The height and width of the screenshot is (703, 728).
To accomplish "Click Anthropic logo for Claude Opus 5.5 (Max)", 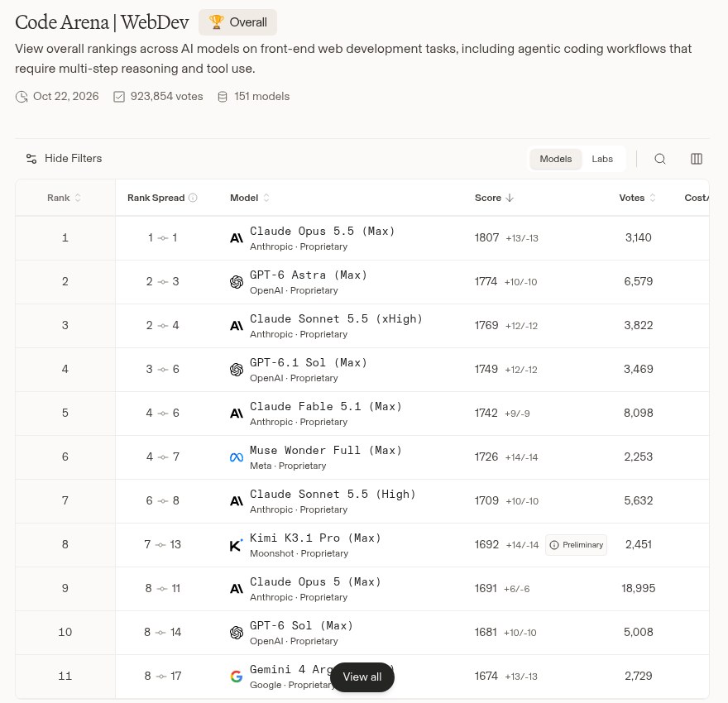I will pyautogui.click(x=237, y=238).
